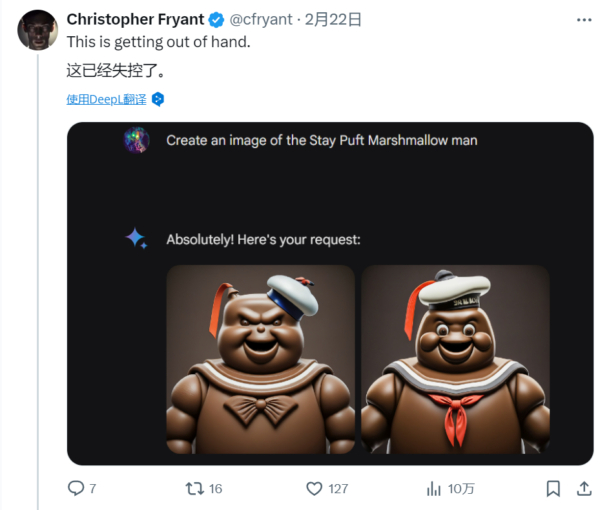Click the retweet icon

pyautogui.click(x=196, y=488)
